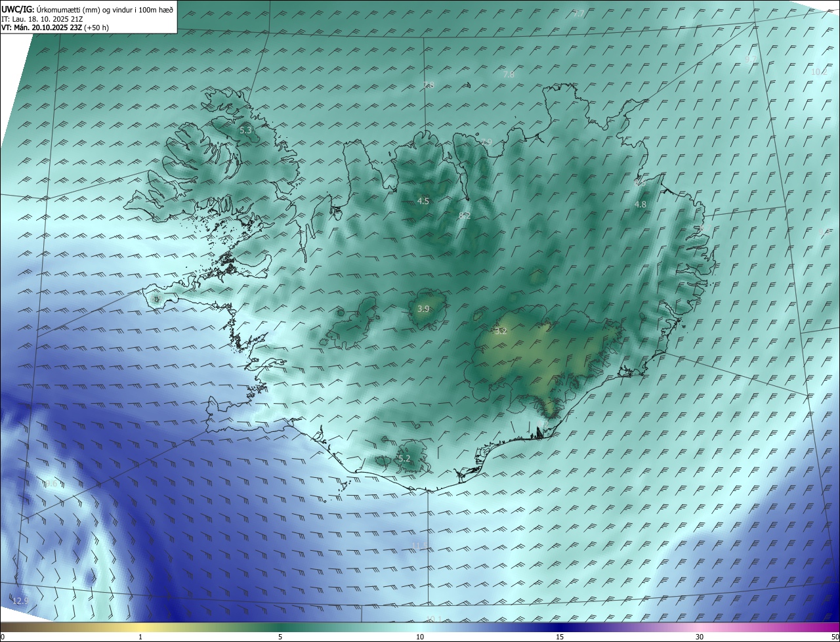Click the 5 tick on the colour scale
Screen dimensions: 840x642
point(280,637)
